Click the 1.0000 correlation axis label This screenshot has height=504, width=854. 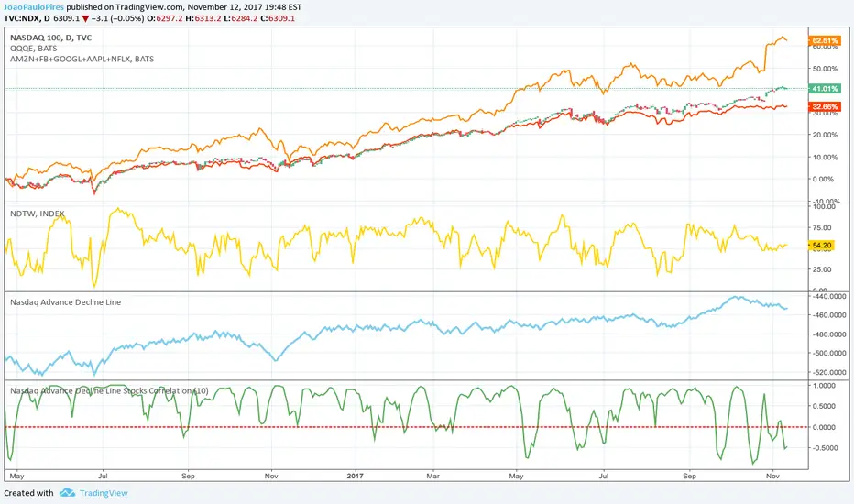click(x=824, y=385)
